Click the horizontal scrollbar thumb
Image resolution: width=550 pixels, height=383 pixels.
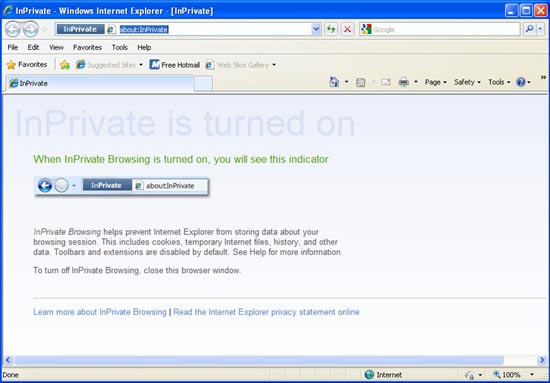259,360
